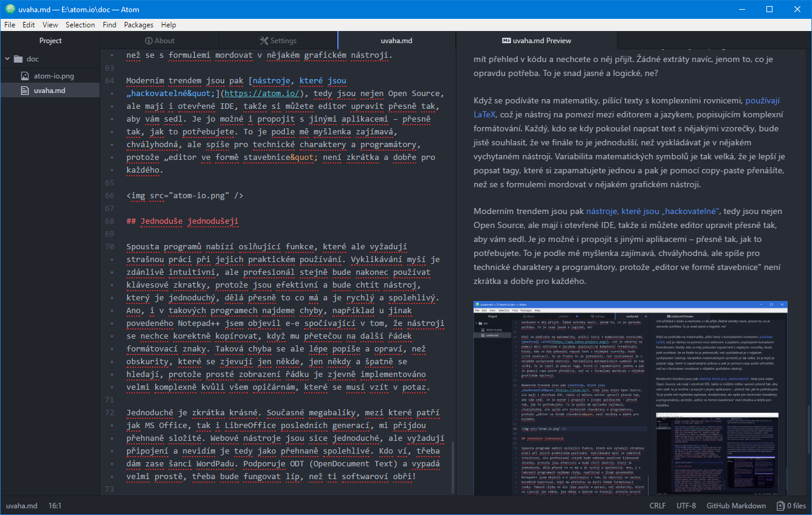The image size is (812, 515).
Task: Open the Find menu
Action: [109, 25]
